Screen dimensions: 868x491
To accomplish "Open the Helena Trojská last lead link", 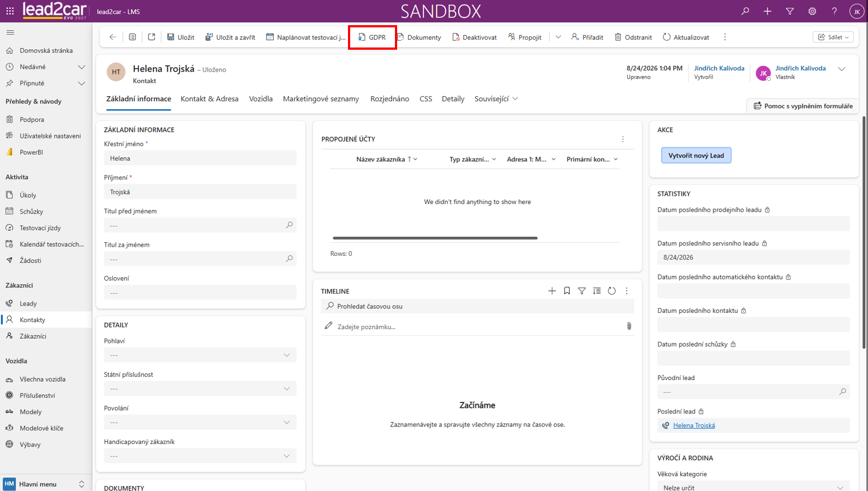I will [694, 425].
